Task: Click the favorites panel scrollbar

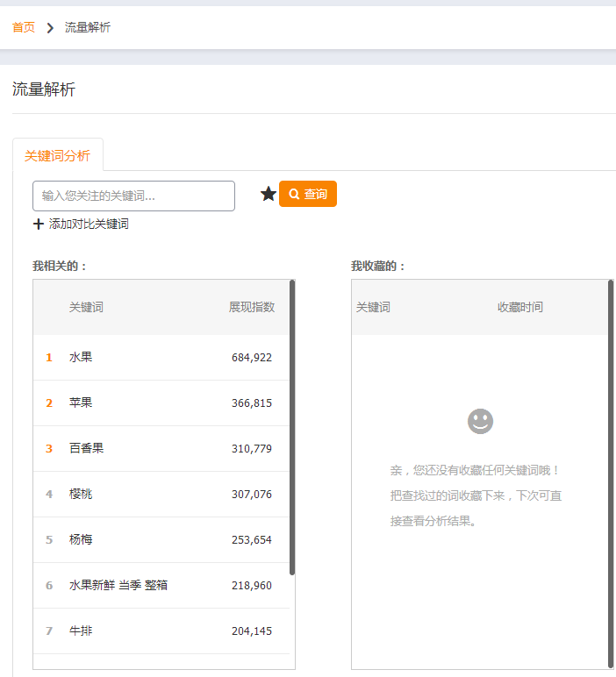Action: tap(611, 474)
